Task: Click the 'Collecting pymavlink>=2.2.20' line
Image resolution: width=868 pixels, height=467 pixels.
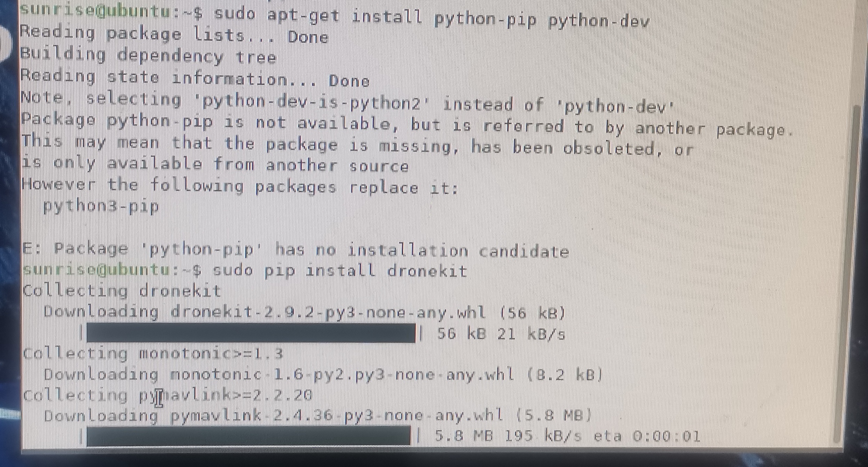Action: [167, 395]
